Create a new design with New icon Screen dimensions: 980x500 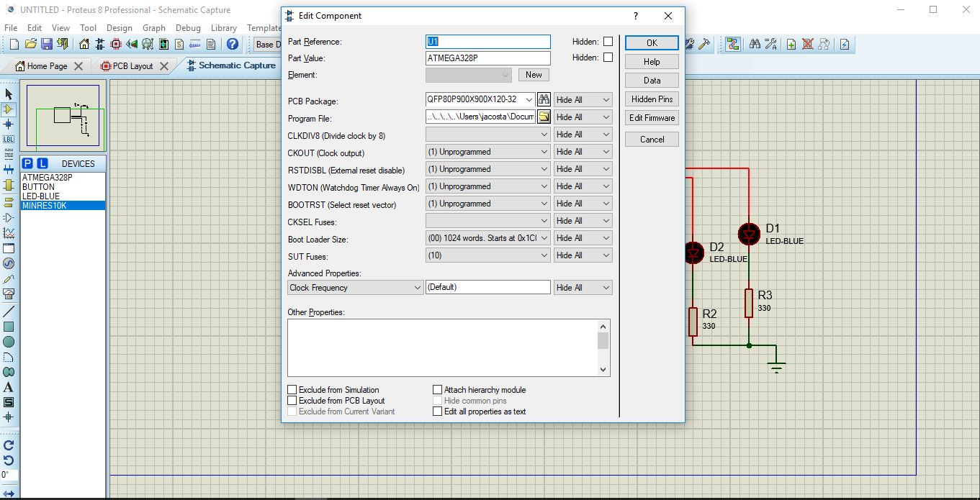pyautogui.click(x=14, y=44)
